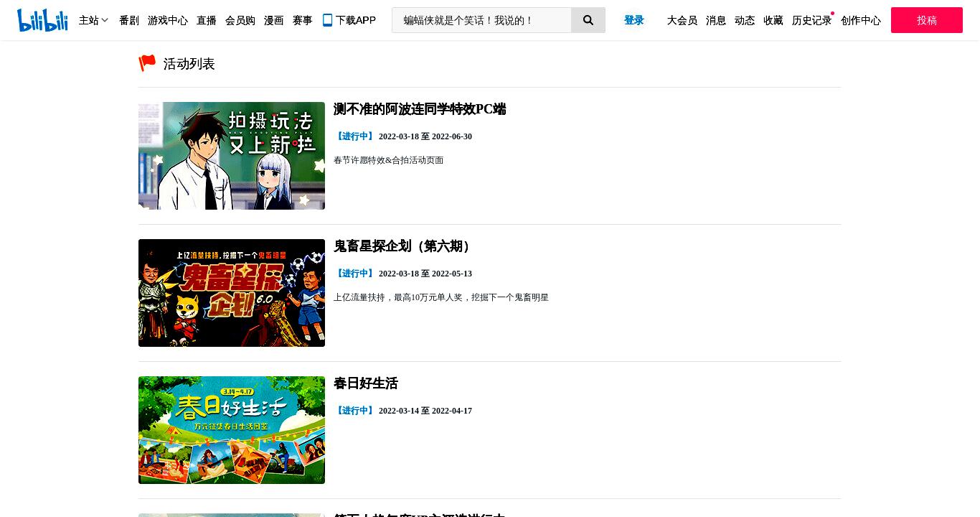Expand the 主站 dropdown menu
980x517 pixels.
coord(93,20)
